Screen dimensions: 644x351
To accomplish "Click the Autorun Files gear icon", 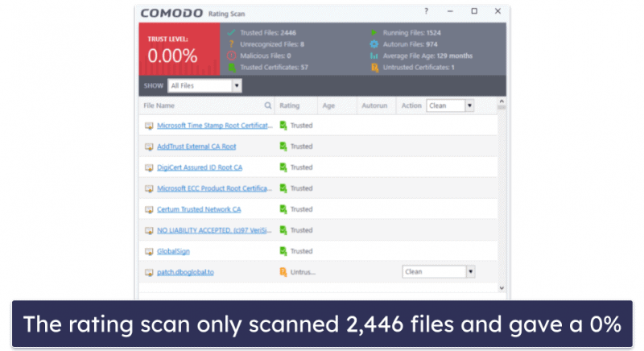I will 374,44.
